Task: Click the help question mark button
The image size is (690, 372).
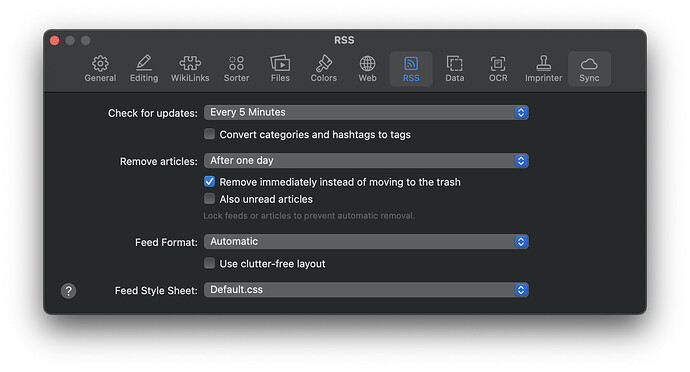Action: click(x=68, y=291)
